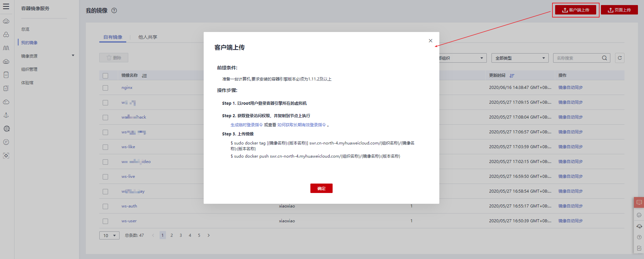Screen dimensions: 644x259
Task: Switch to the 他人共享 tab
Action: [148, 37]
